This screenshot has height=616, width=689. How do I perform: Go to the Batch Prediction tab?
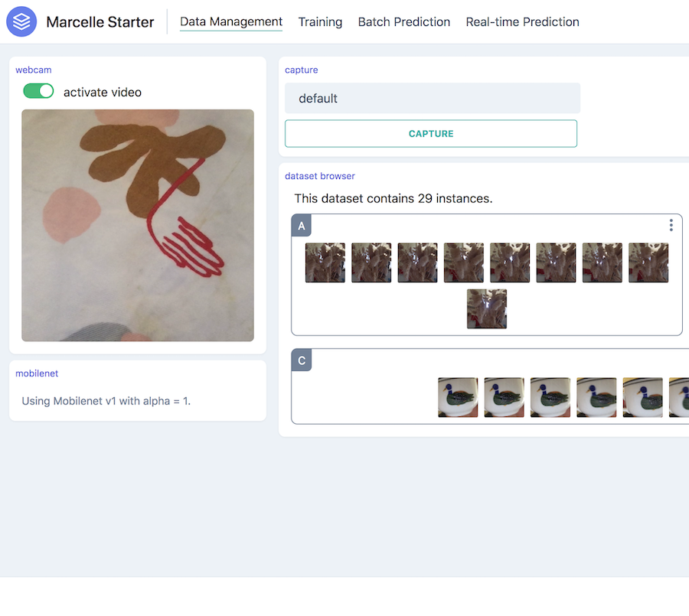coord(403,22)
